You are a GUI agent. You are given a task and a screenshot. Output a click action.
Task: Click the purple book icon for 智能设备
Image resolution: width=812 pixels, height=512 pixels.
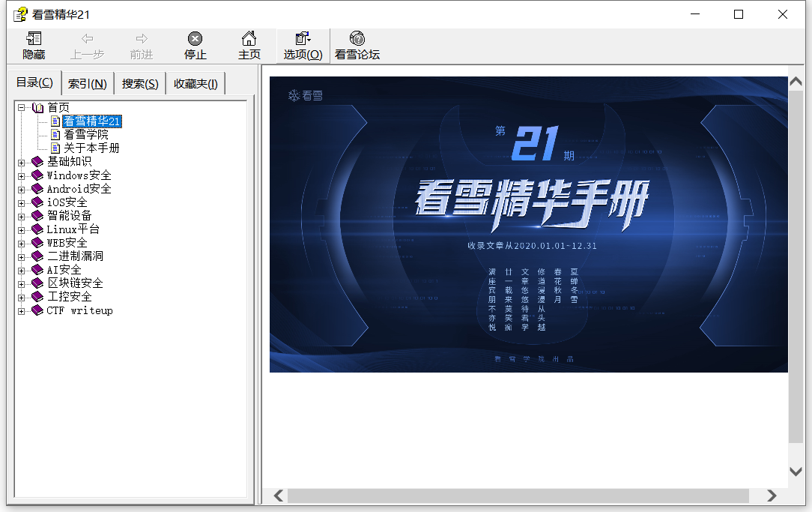pos(37,216)
